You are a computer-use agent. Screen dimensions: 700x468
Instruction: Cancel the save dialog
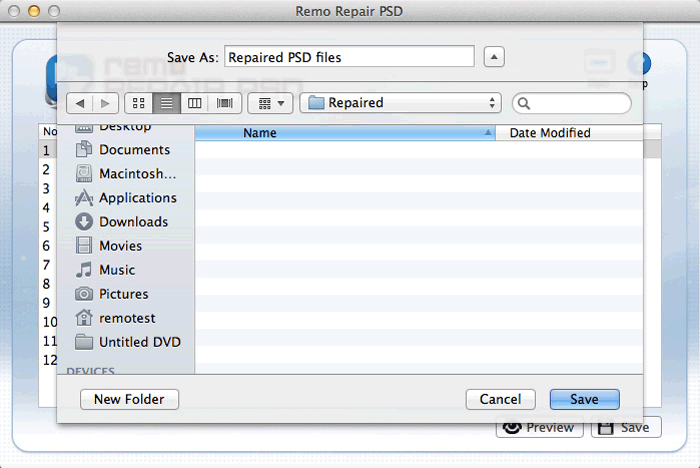point(500,399)
